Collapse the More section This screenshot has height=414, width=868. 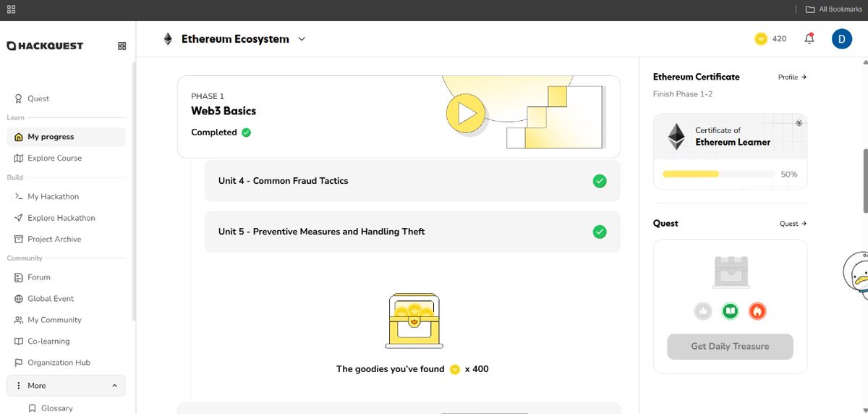(115, 386)
